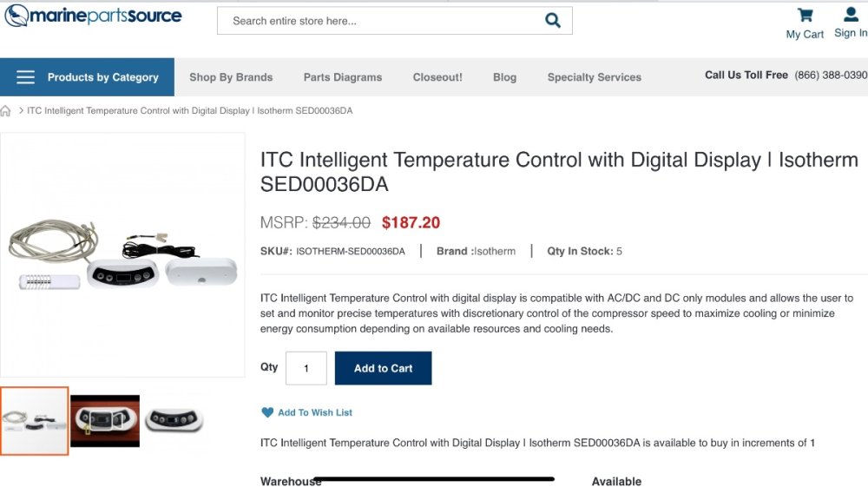Open Shop By Brands menu
868x487 pixels.
pyautogui.click(x=231, y=77)
